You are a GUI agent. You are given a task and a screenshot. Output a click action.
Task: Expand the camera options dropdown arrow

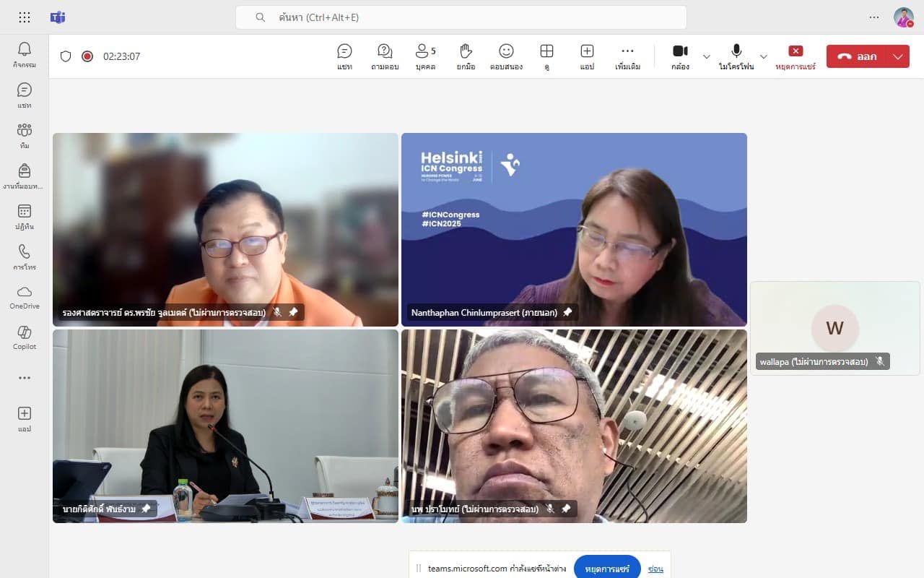point(707,56)
